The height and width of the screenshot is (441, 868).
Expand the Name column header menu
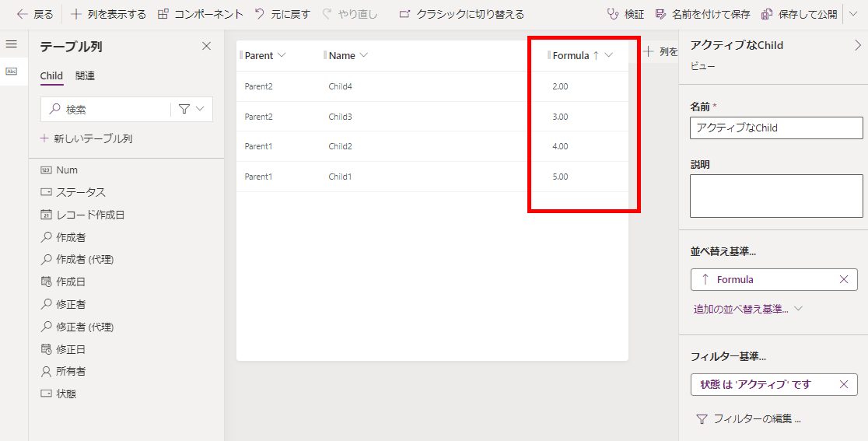tap(364, 55)
